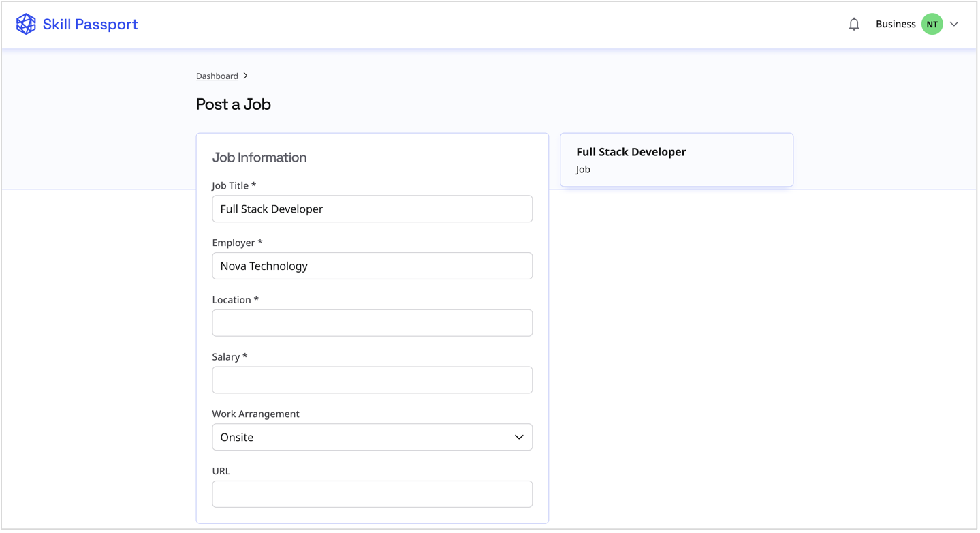Click the arrow in the Onsite selector
Screen dimensions: 980x533
coord(519,437)
